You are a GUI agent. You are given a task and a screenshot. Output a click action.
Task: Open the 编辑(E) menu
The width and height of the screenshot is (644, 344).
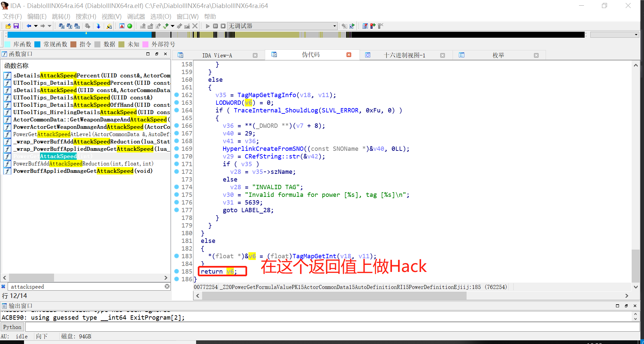(x=37, y=16)
